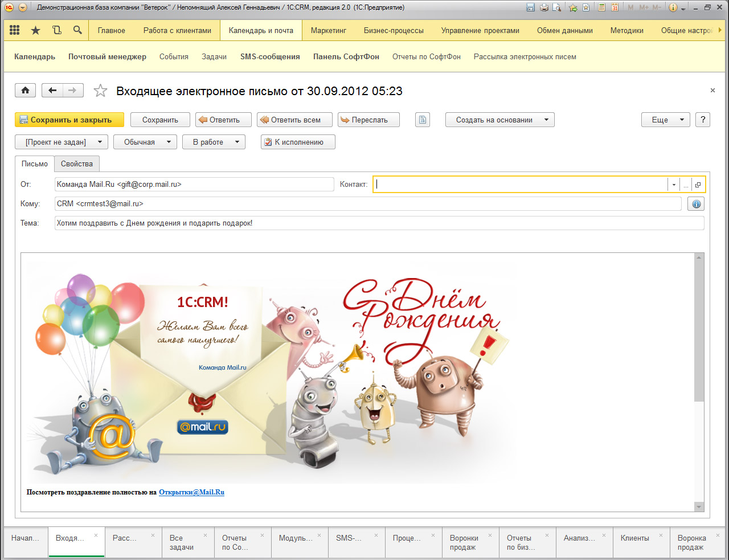Open SMS-сообщения command
Screen dimensions: 729x560
click(270, 56)
